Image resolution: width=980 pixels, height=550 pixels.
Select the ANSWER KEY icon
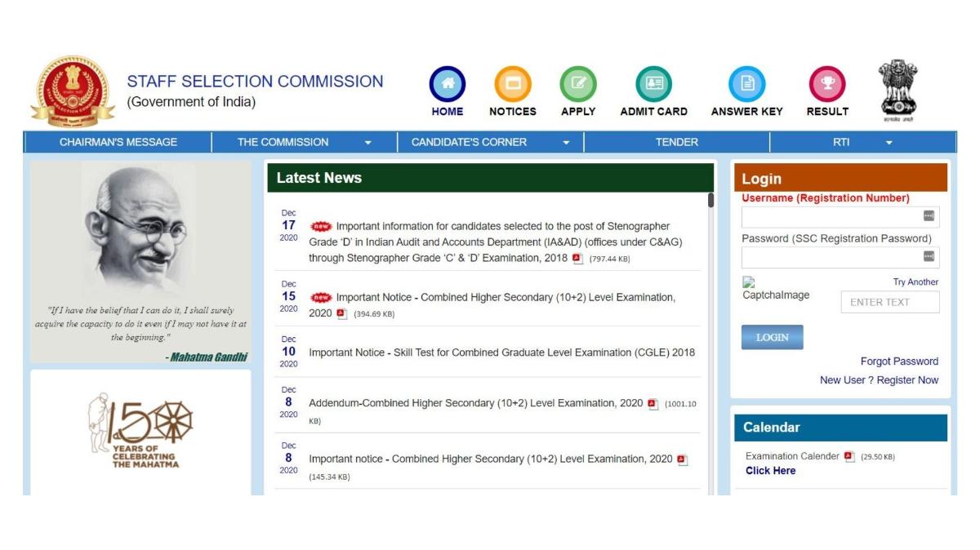[x=746, y=82]
